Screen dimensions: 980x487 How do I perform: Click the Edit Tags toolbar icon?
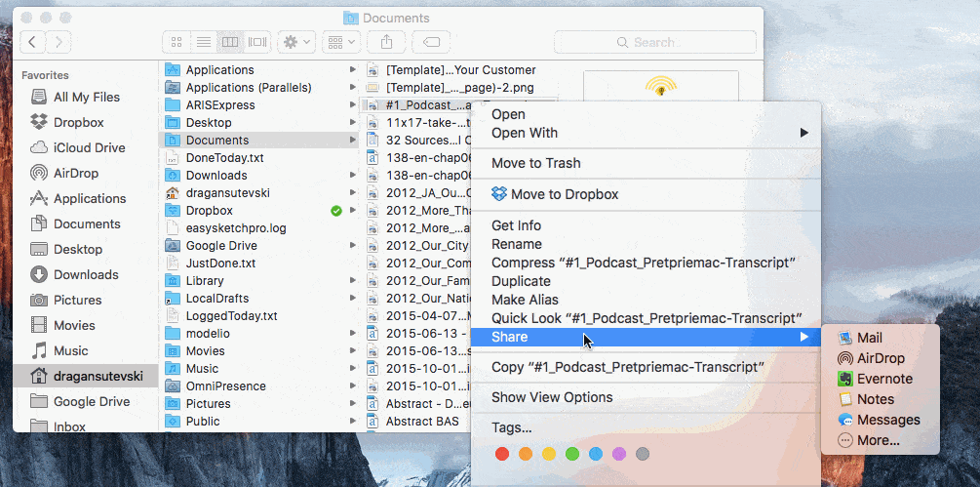(x=431, y=42)
